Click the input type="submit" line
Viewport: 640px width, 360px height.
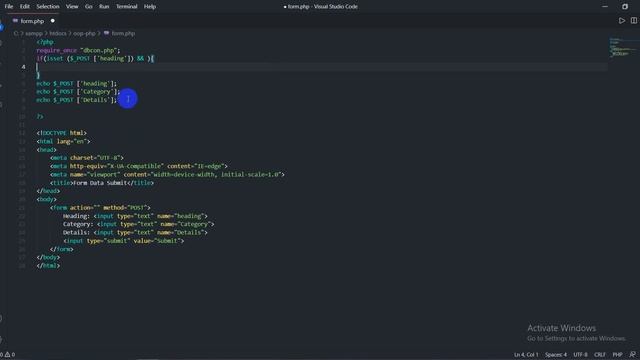pyautogui.click(x=124, y=241)
